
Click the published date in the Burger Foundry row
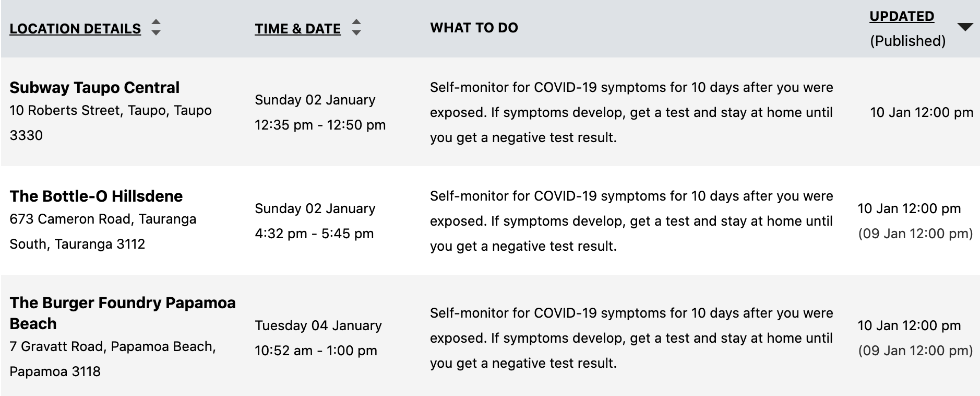click(x=915, y=351)
